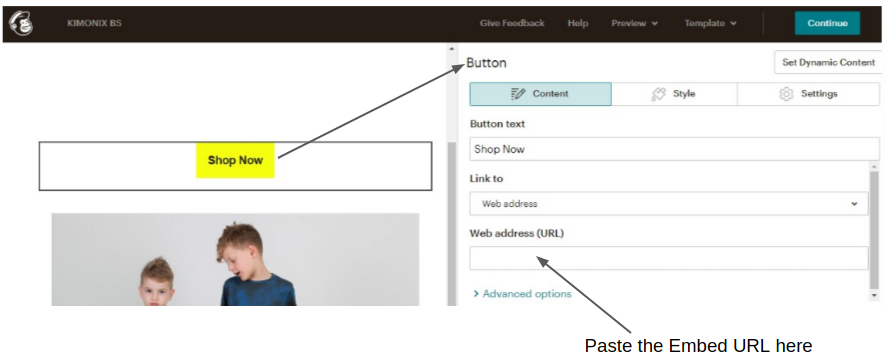
Task: Expand Advanced options section
Action: (522, 294)
